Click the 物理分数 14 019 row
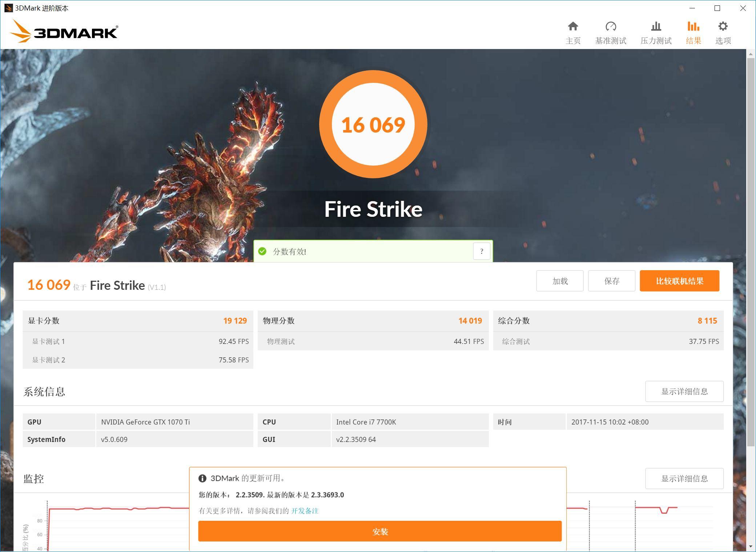 (x=373, y=321)
